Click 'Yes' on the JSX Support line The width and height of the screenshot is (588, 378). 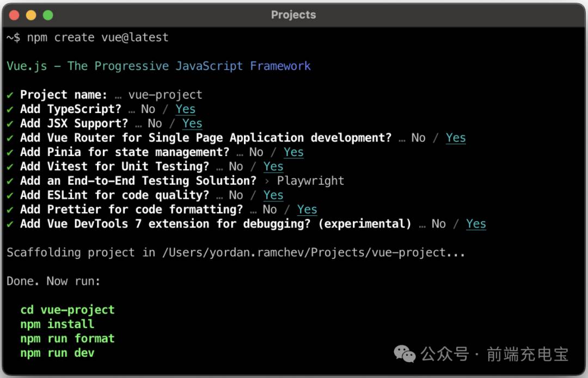[192, 123]
